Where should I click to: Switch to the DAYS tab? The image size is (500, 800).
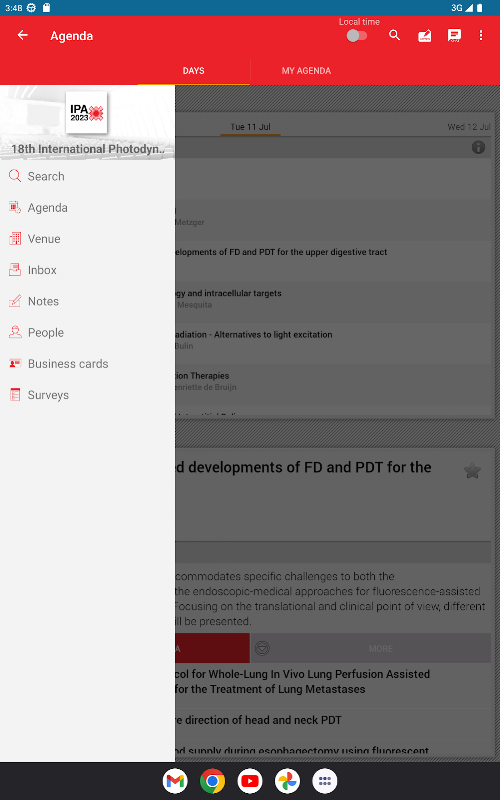coord(193,71)
